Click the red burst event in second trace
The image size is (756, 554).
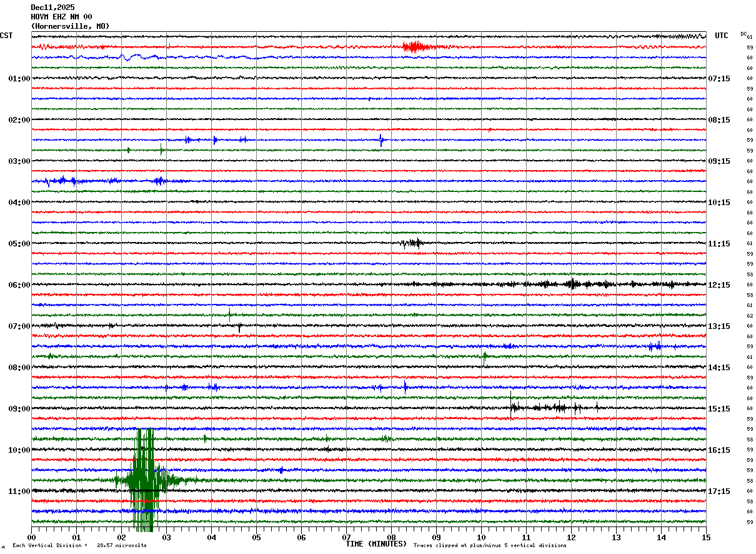pos(416,46)
